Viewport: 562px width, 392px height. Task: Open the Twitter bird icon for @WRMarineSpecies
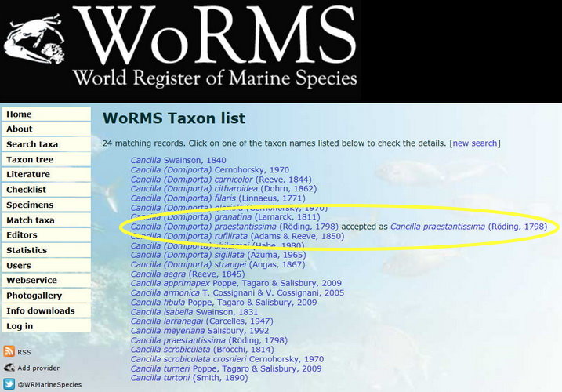9,384
